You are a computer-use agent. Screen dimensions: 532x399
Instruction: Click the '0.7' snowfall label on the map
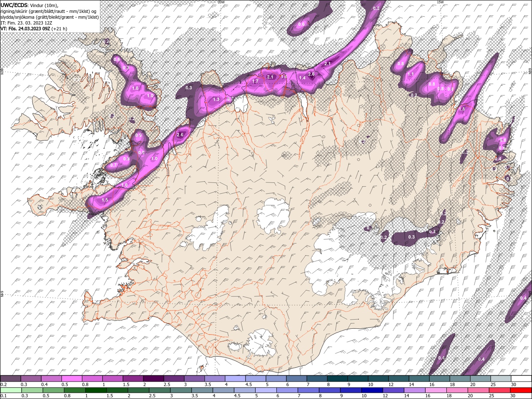113,165
